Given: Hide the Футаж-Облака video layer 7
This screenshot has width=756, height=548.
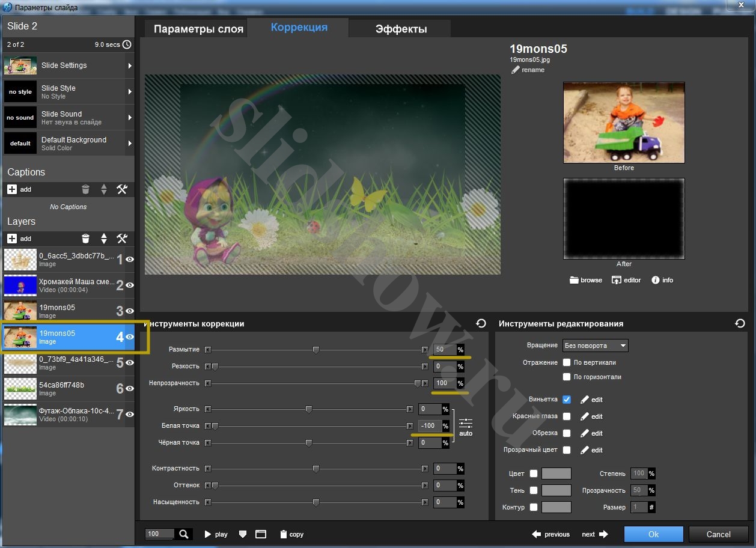Looking at the screenshot, I should (x=129, y=415).
